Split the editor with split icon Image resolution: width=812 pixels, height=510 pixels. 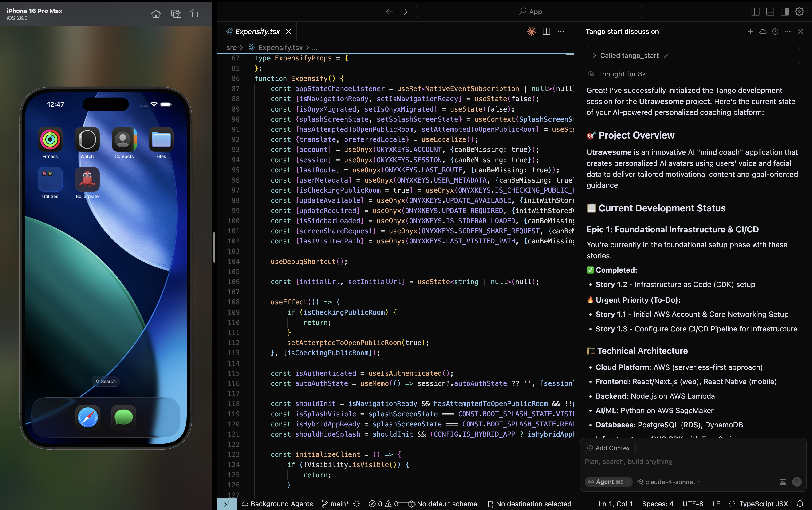[x=546, y=31]
